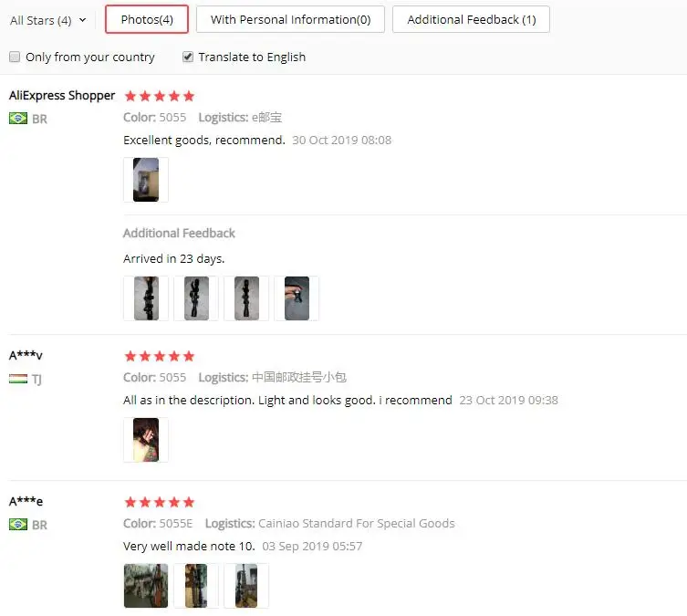Select Additional Feedback (1) tab
The height and width of the screenshot is (616, 687).
(471, 19)
